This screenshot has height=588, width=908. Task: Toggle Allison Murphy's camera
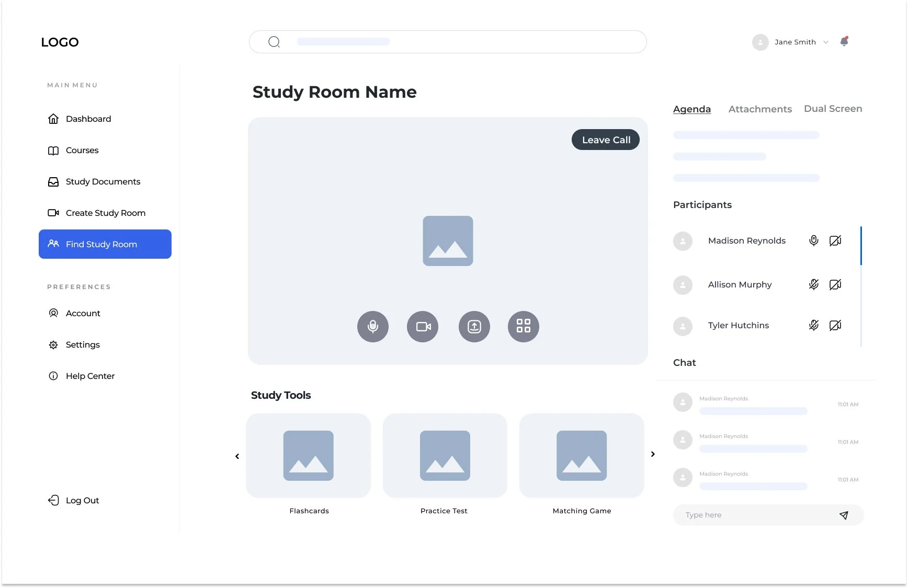click(x=835, y=284)
